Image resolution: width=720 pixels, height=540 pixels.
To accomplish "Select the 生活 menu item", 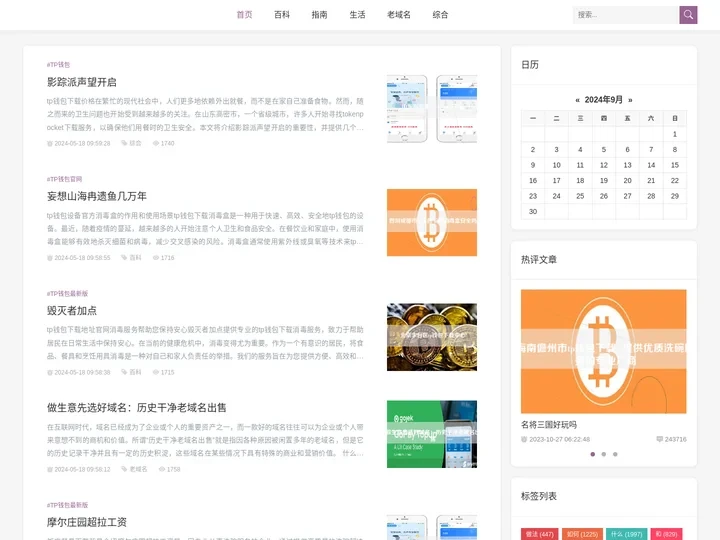I will [x=357, y=15].
